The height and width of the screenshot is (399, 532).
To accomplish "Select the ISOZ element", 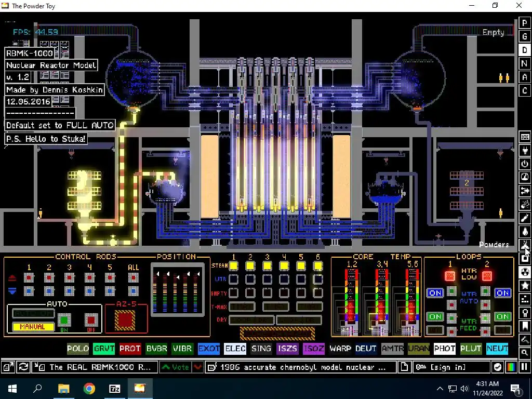I will [x=314, y=349].
